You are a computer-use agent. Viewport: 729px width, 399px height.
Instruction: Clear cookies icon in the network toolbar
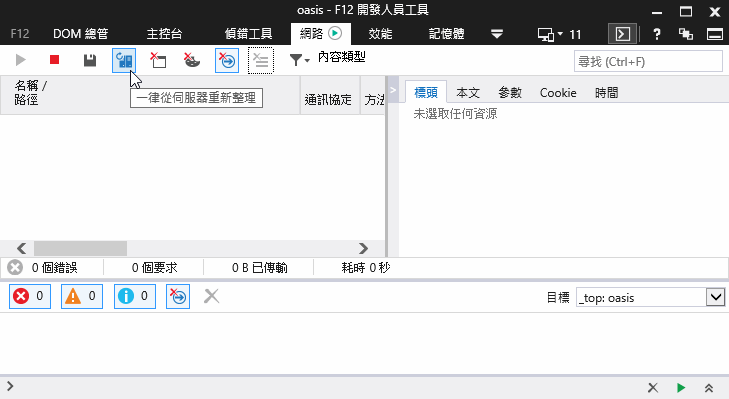point(192,60)
